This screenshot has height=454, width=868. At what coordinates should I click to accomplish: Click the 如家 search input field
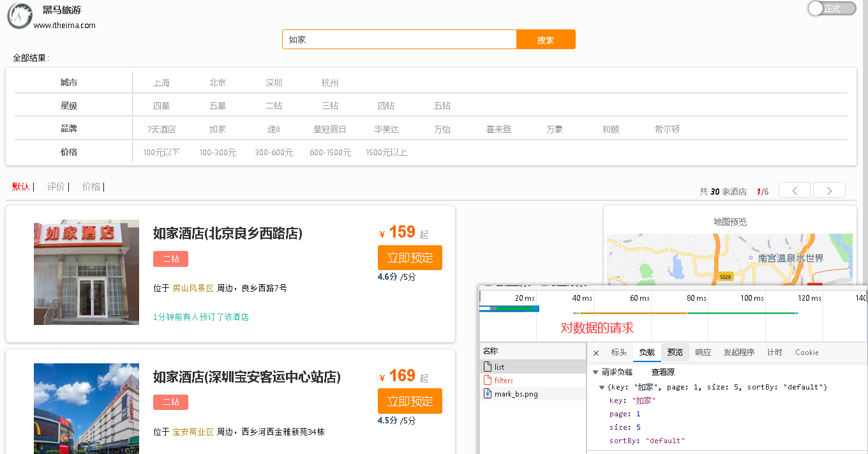[399, 39]
